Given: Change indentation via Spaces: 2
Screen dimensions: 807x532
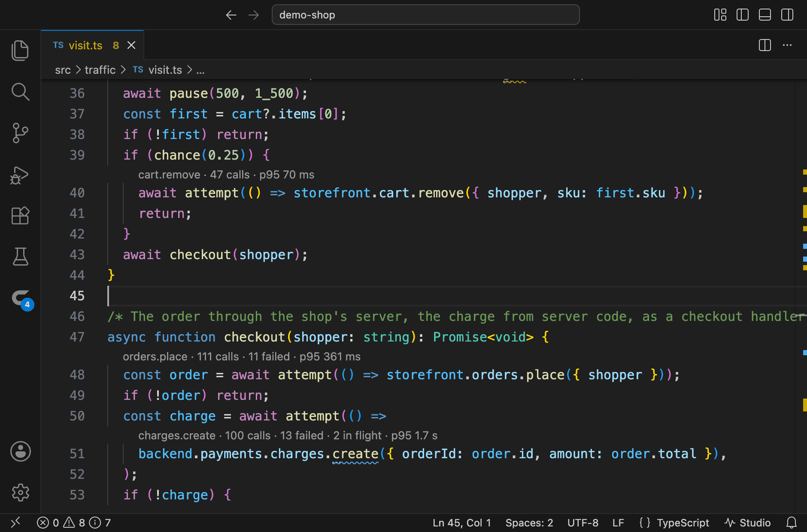Looking at the screenshot, I should coord(529,523).
